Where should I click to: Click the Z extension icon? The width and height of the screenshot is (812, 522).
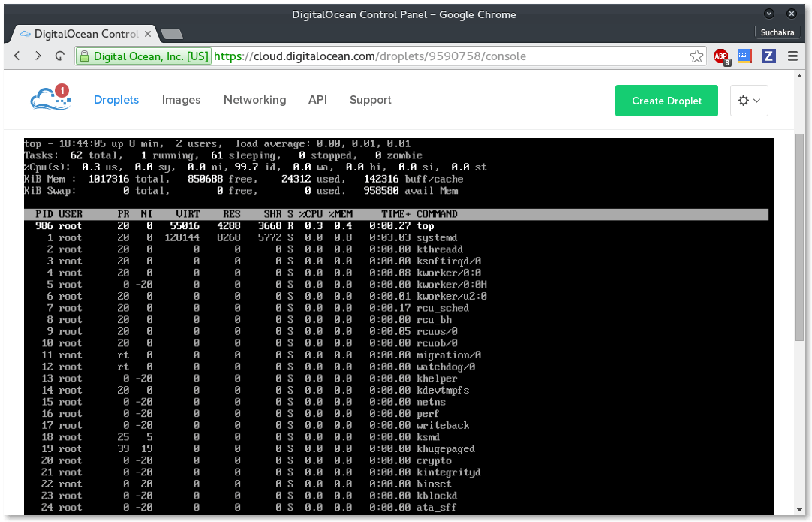click(768, 56)
